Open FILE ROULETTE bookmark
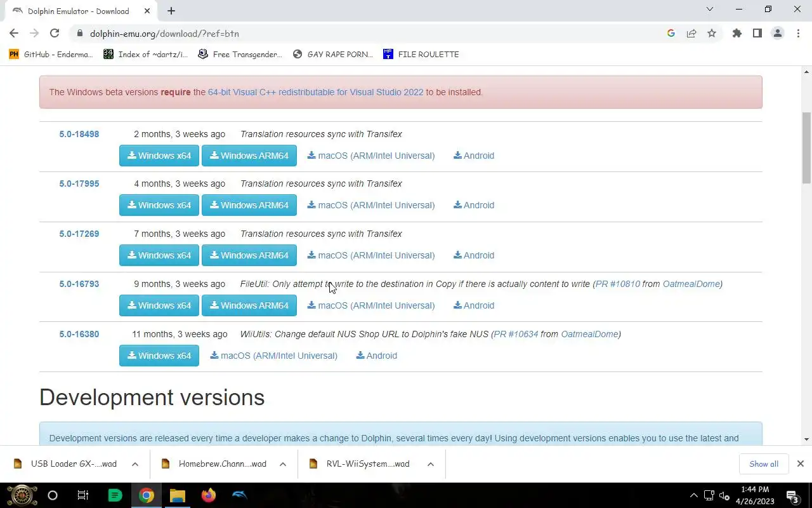Viewport: 812px width, 508px height. [x=421, y=55]
